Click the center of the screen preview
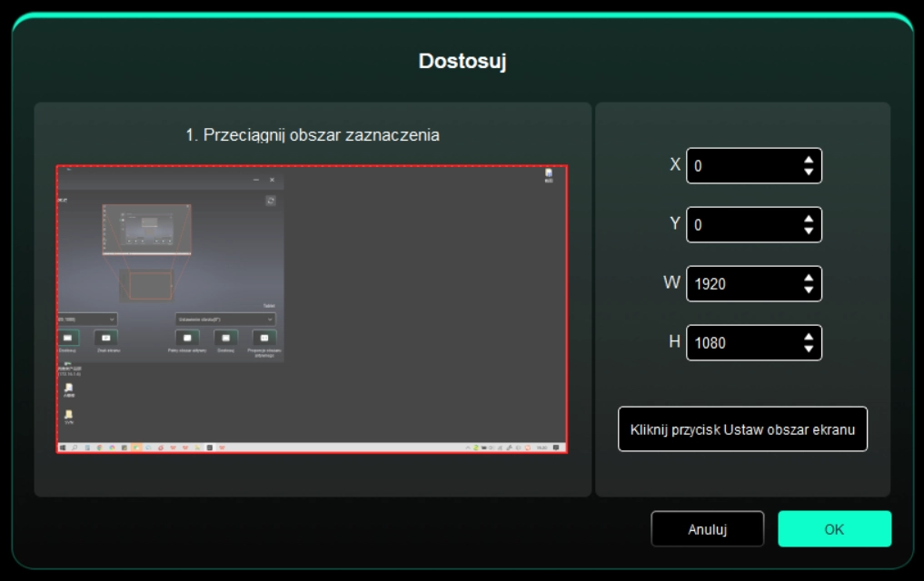Screen dimensions: 924x581 click(312, 309)
